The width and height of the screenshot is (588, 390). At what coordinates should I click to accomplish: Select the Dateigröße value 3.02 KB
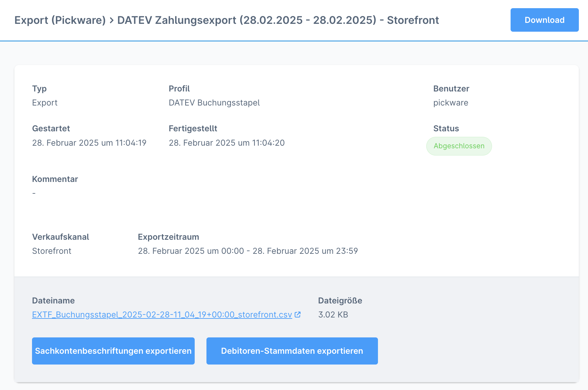point(333,315)
